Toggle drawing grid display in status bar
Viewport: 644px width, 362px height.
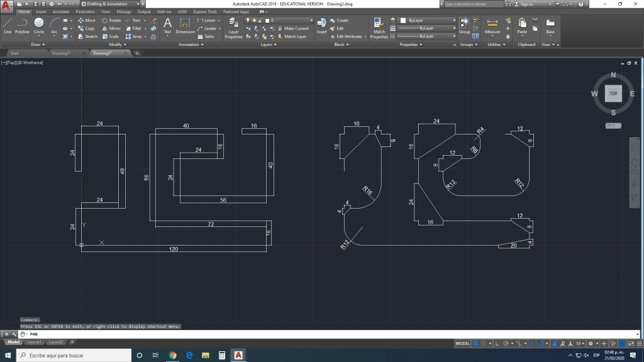476,344
